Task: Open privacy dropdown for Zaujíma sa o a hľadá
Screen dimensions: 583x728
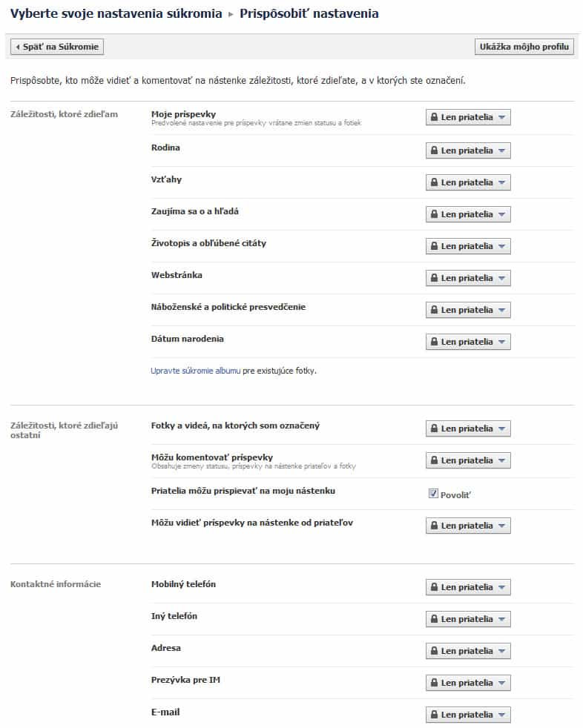Action: (x=468, y=214)
